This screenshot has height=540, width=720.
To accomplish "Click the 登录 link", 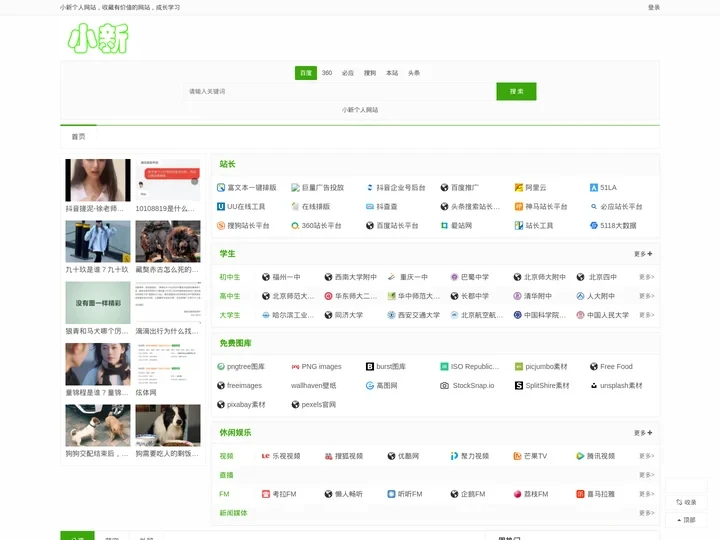I will [654, 7].
